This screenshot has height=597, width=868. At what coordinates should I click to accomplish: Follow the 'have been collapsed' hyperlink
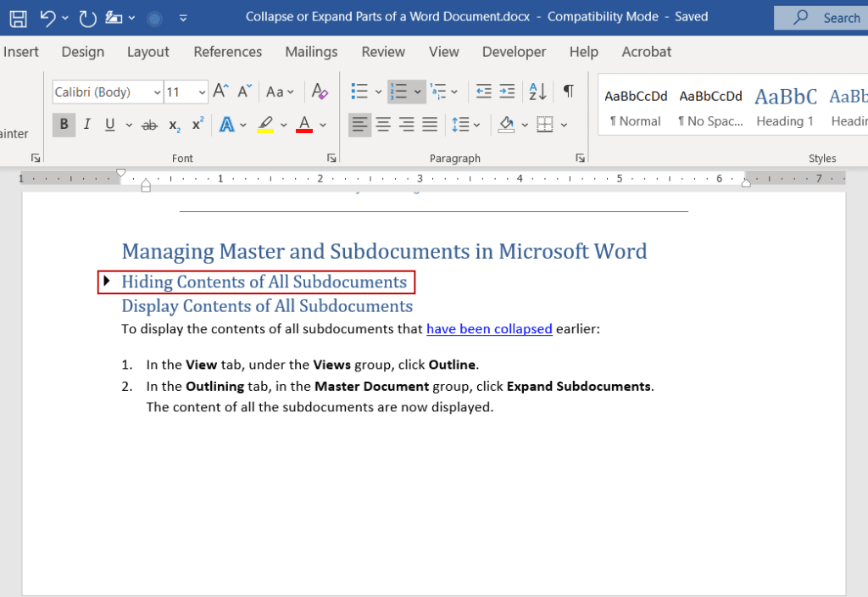click(x=489, y=329)
